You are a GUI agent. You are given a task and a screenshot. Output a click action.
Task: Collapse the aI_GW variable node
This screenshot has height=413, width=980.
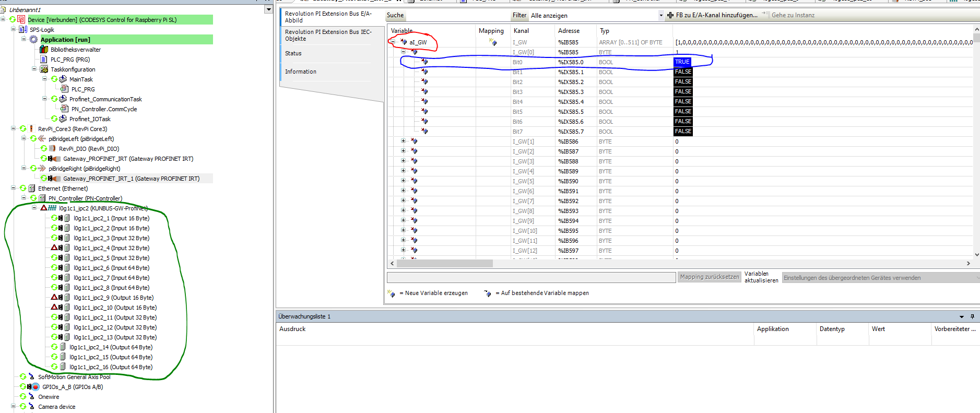393,42
